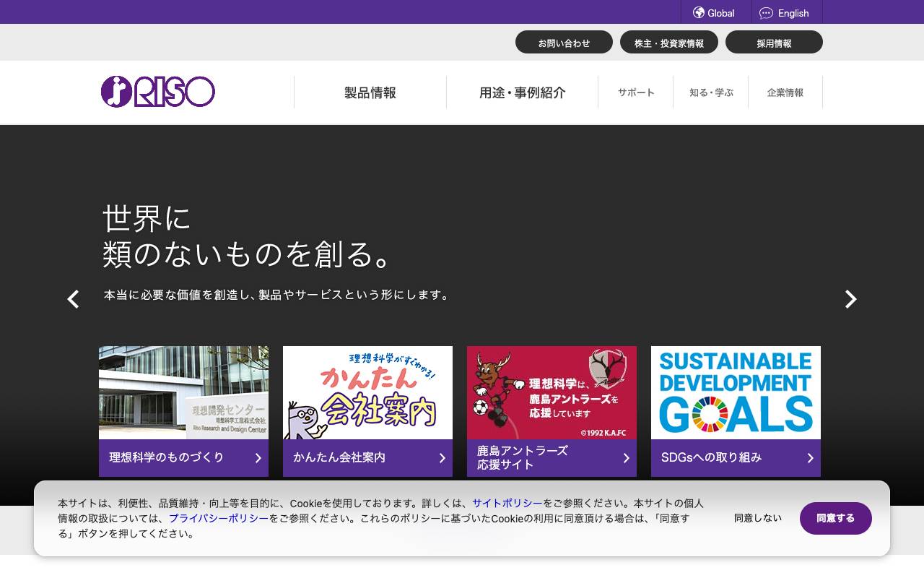Screen dimensions: 924x578
Task: Click the chevron on 理想科学のものづくり card
Action: click(258, 457)
